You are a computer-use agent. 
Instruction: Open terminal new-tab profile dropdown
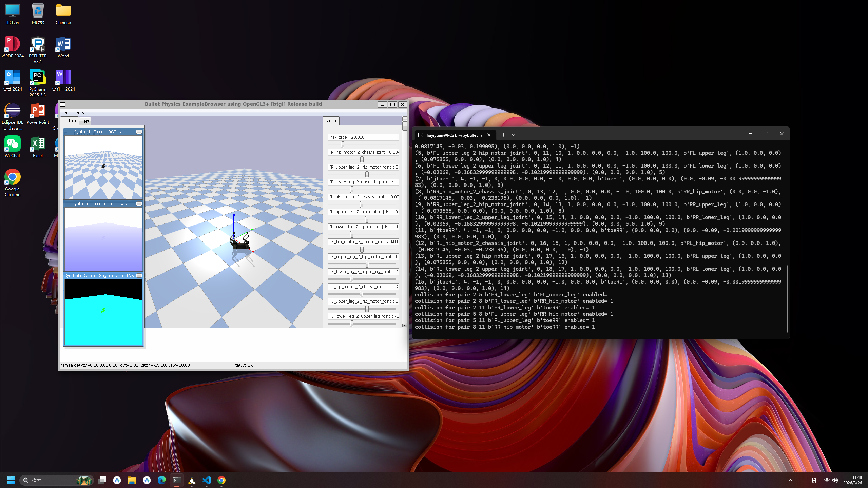point(514,135)
